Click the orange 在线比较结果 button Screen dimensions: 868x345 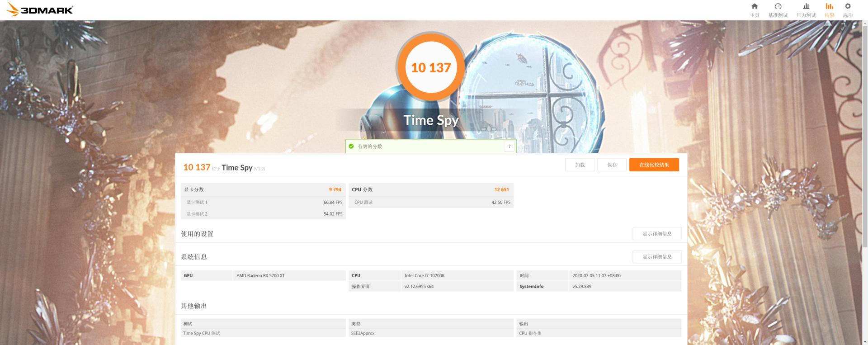[x=654, y=165]
